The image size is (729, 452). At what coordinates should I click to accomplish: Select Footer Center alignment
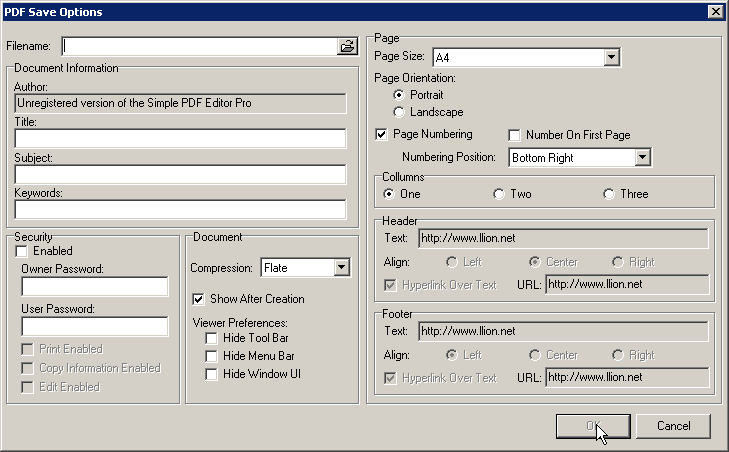pyautogui.click(x=535, y=355)
